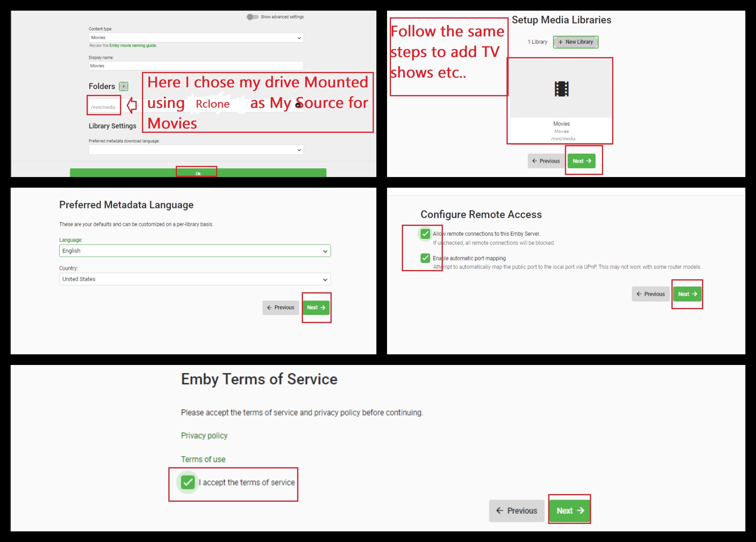
Task: Open the Emby movie naming guide link
Action: (133, 46)
